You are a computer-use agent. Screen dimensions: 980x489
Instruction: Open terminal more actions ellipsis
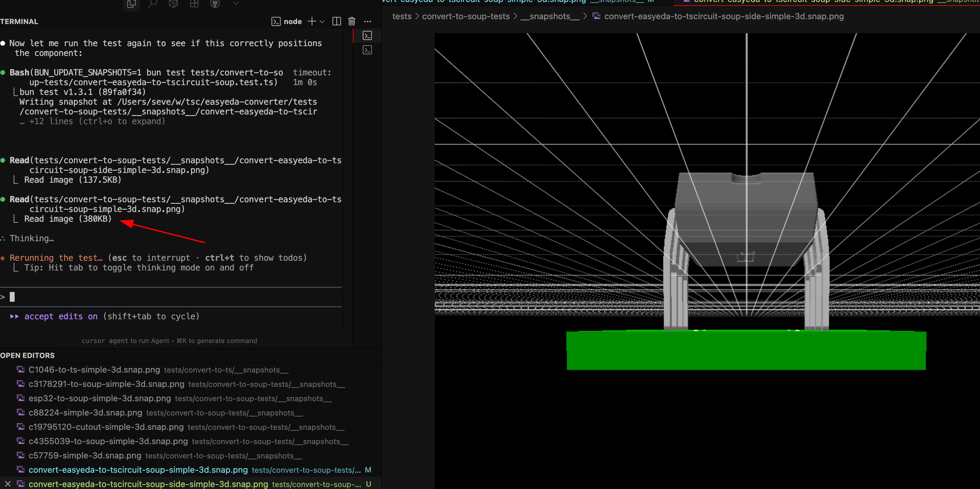click(x=368, y=22)
